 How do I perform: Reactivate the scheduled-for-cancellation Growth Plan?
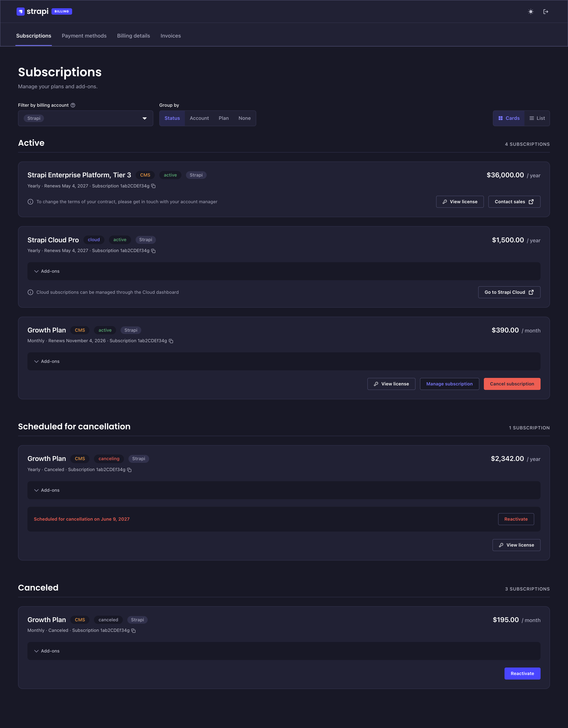(x=516, y=519)
